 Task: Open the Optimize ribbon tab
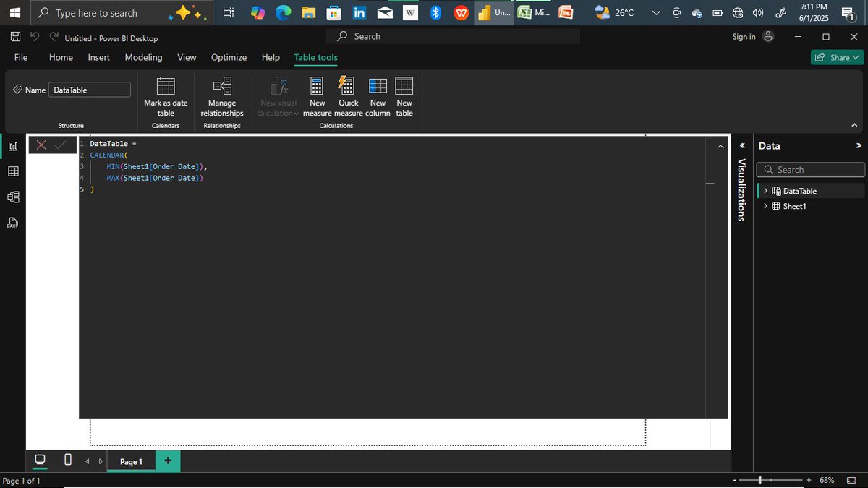pyautogui.click(x=229, y=57)
